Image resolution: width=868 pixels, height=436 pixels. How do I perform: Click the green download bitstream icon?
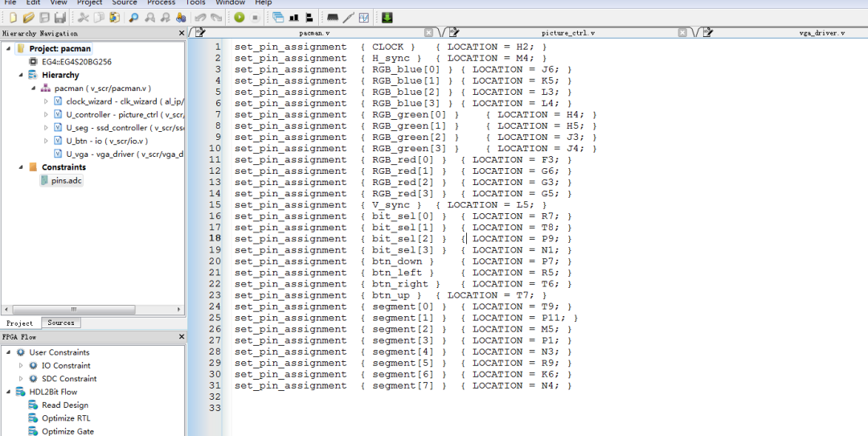[x=387, y=18]
